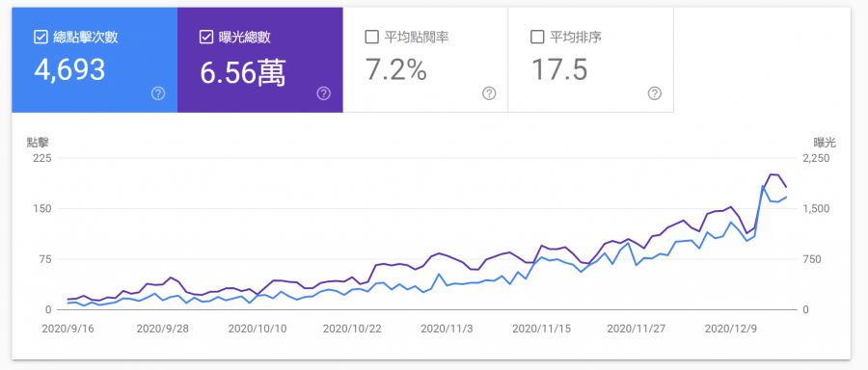Click the purple impressions line peak in December
The width and height of the screenshot is (868, 370).
coord(771,174)
